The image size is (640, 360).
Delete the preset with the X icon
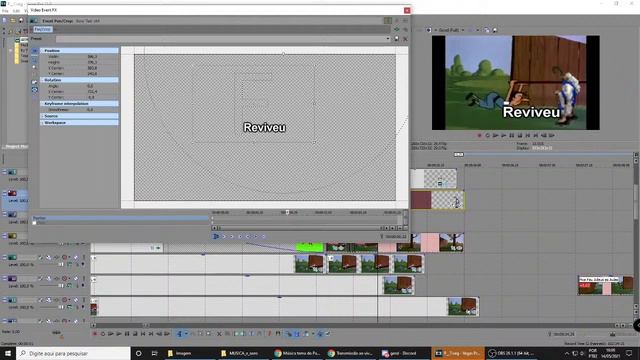click(x=405, y=39)
